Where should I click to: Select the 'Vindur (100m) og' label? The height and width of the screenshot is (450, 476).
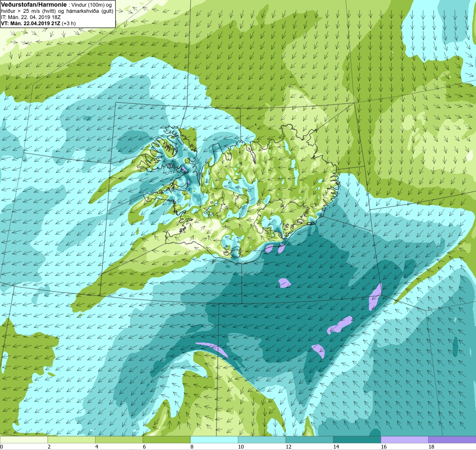tap(91, 5)
